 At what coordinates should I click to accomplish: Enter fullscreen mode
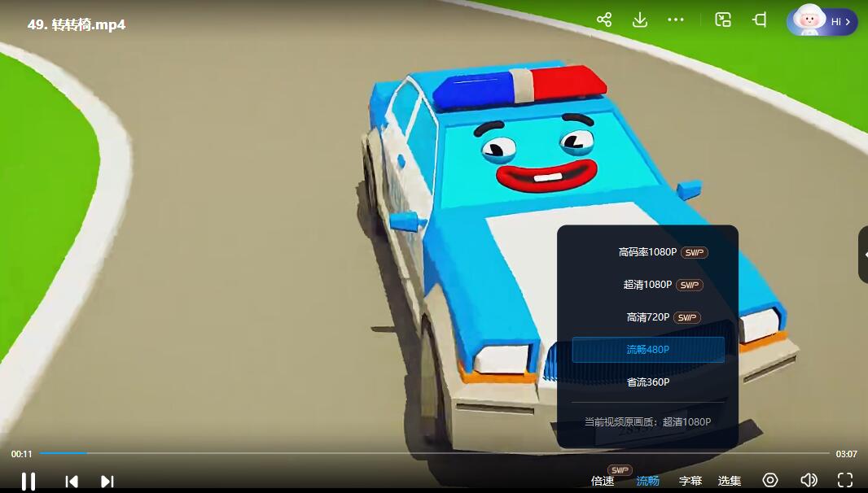pos(844,480)
